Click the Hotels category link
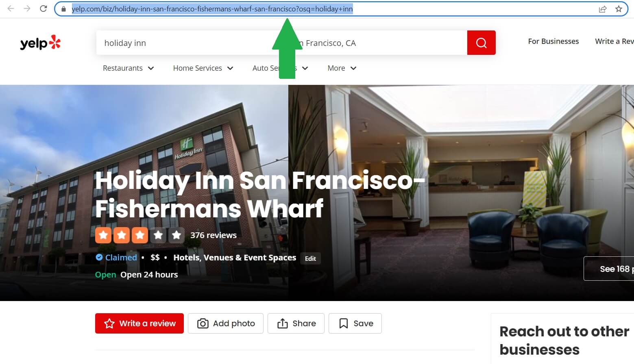This screenshot has height=364, width=634. [186, 258]
